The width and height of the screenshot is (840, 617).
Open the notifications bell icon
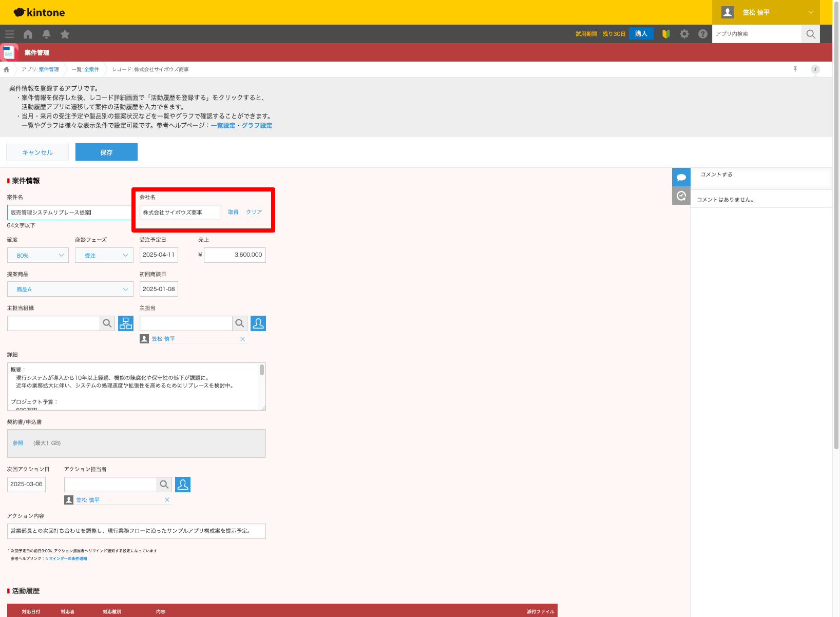click(46, 34)
